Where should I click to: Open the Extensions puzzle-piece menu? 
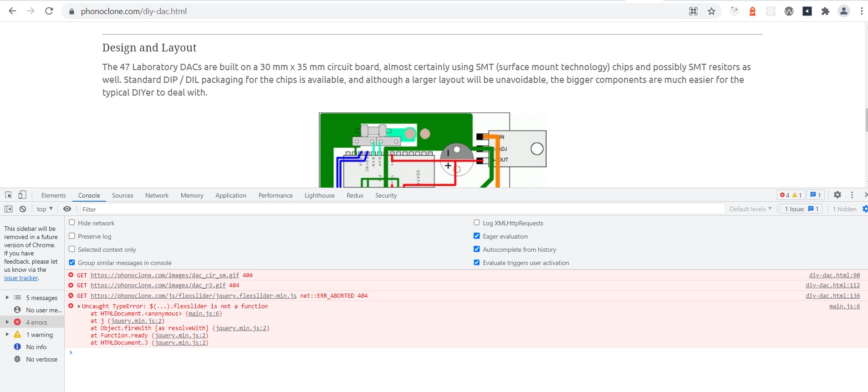825,11
